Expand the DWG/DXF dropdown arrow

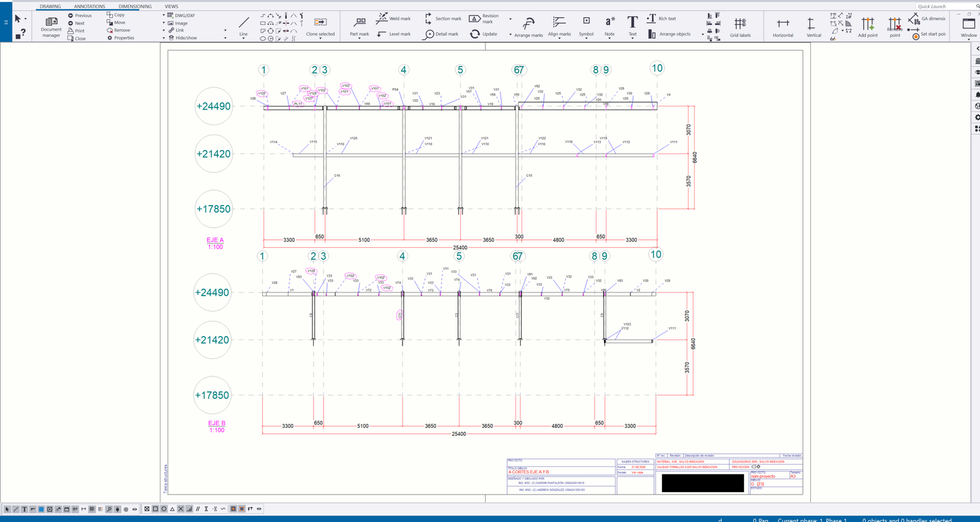click(x=164, y=15)
